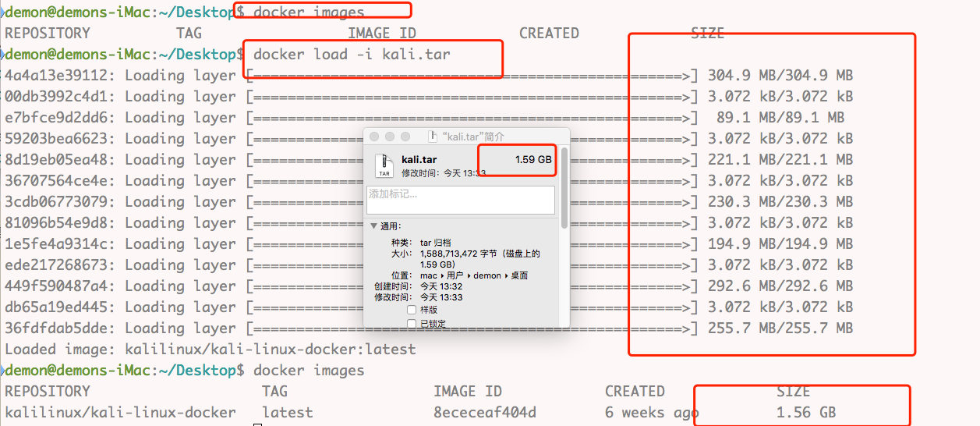Viewport: 980px width, 426px height.
Task: Click the small document icon in info window title
Action: [x=434, y=136]
